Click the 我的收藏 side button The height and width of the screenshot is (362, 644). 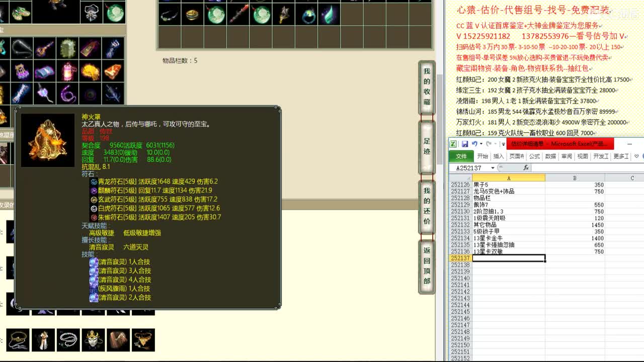[427, 87]
